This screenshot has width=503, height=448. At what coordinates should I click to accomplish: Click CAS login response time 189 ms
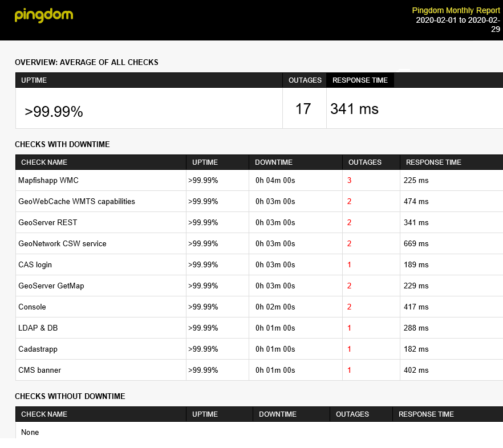point(416,265)
